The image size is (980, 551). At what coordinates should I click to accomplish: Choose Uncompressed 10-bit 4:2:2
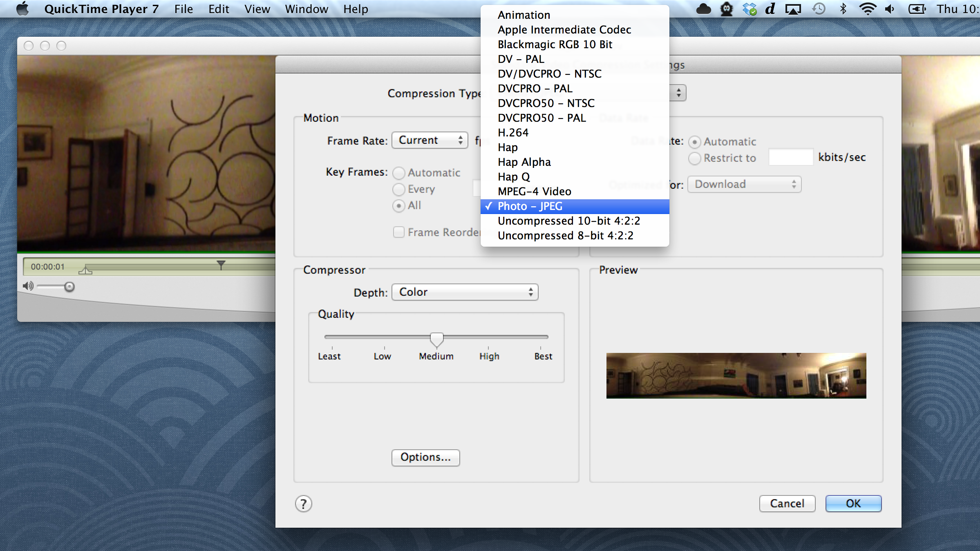pyautogui.click(x=575, y=221)
